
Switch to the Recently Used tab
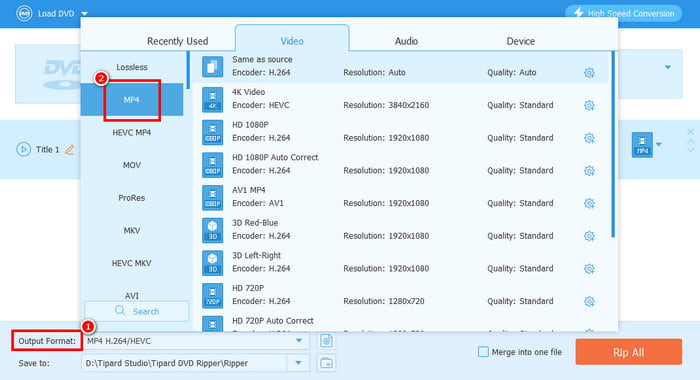coord(178,41)
